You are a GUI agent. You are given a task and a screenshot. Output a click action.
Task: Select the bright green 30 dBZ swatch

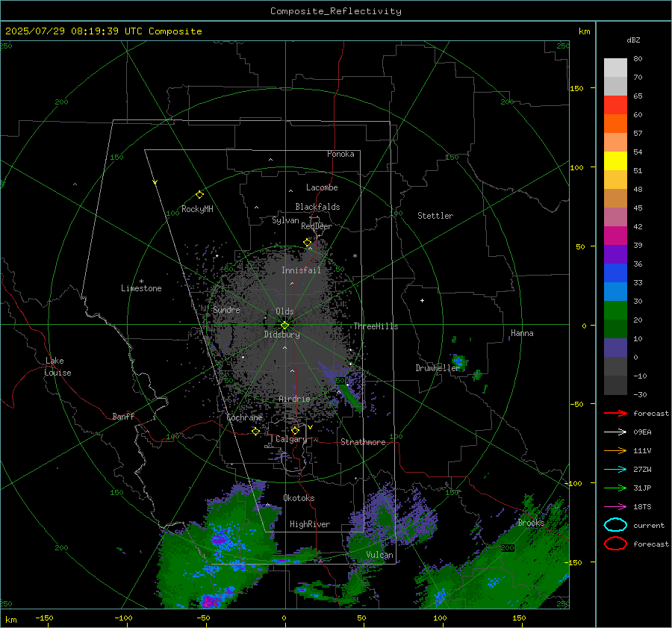tap(615, 310)
